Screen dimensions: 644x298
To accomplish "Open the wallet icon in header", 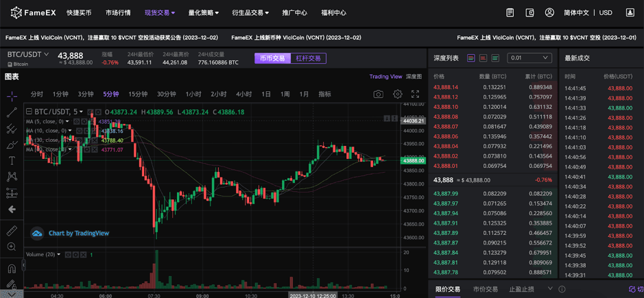I will click(529, 13).
